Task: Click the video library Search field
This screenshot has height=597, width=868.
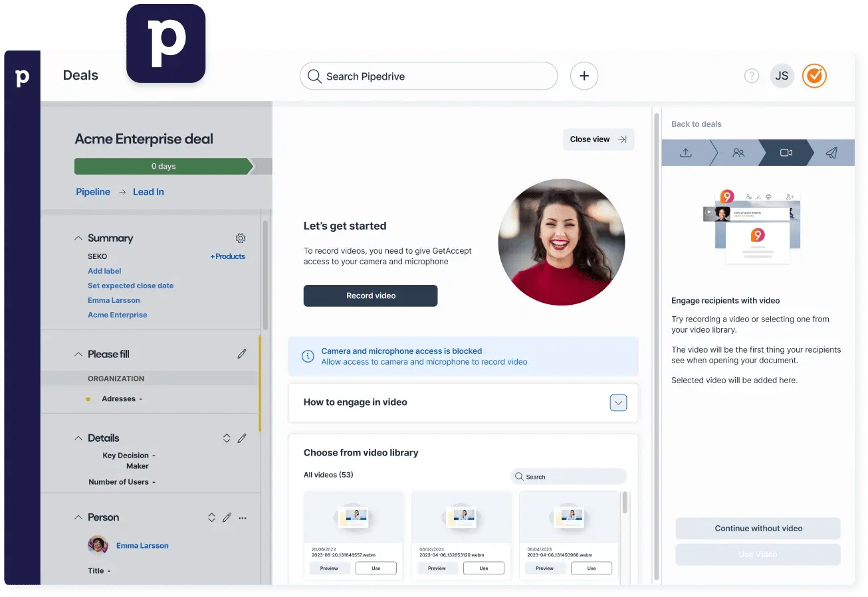Action: (569, 477)
